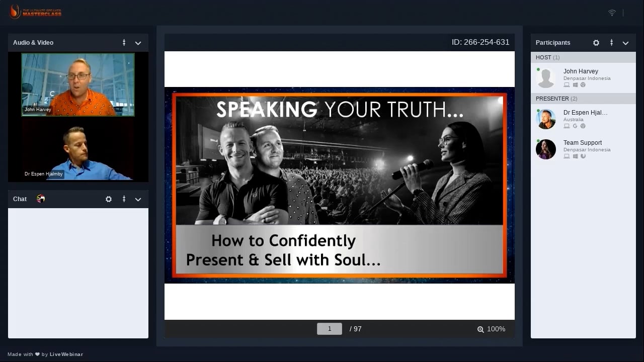Collapse the Chat panel with its chevron
The image size is (644, 362).
pyautogui.click(x=138, y=200)
